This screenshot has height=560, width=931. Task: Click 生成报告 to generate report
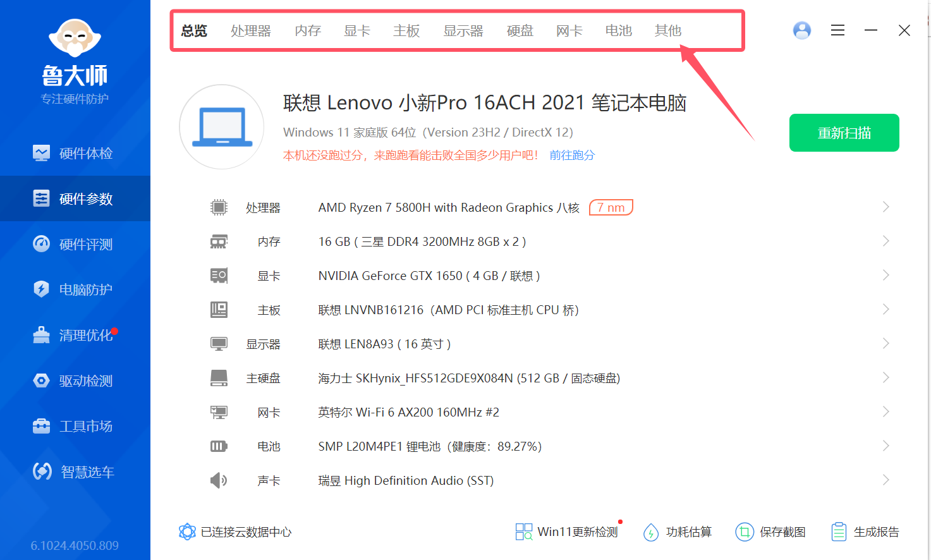[865, 532]
